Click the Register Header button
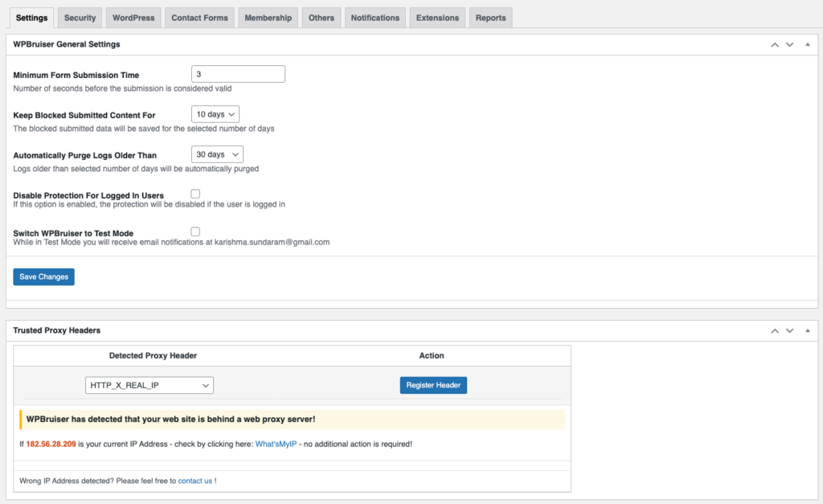 (433, 385)
